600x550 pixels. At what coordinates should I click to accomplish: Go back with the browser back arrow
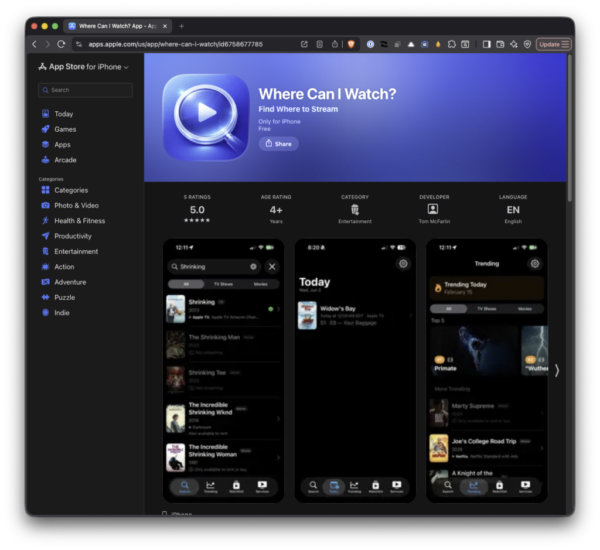point(34,44)
